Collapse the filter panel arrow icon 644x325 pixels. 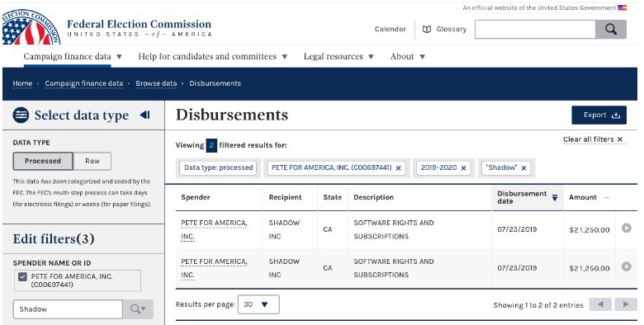coord(144,115)
